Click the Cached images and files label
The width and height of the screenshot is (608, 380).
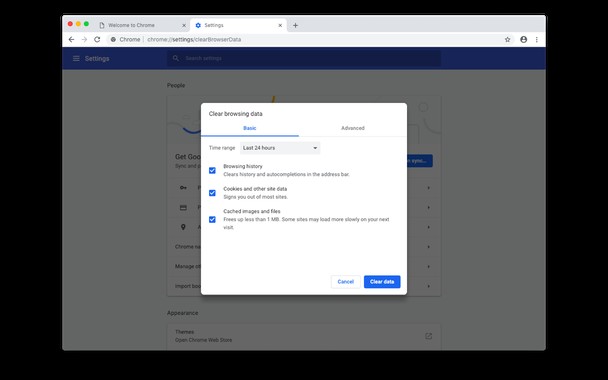pos(252,211)
